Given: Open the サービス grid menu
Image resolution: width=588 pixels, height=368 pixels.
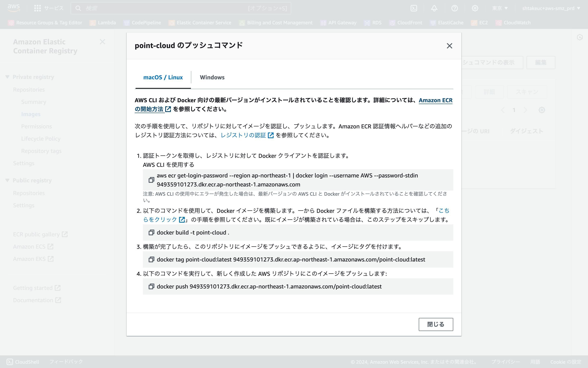Looking at the screenshot, I should 49,8.
